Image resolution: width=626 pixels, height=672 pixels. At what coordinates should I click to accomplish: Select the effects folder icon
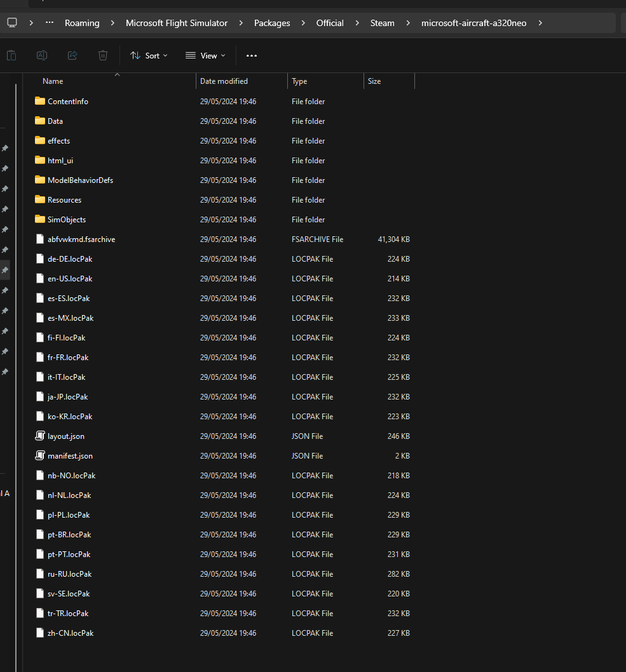pyautogui.click(x=40, y=140)
